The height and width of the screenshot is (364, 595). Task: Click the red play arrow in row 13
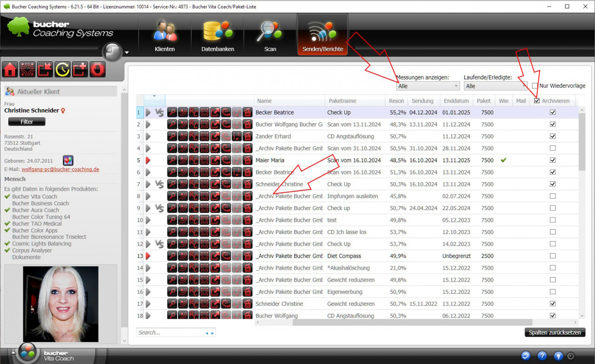[x=148, y=256]
